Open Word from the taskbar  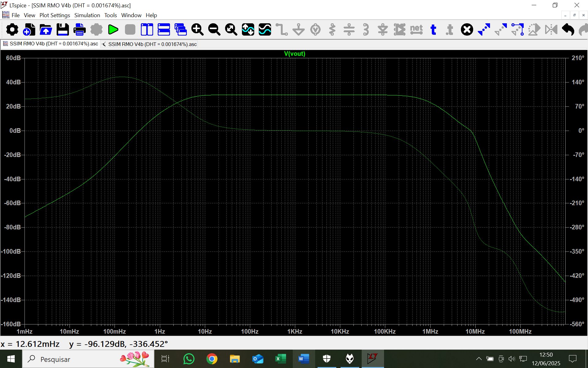303,359
